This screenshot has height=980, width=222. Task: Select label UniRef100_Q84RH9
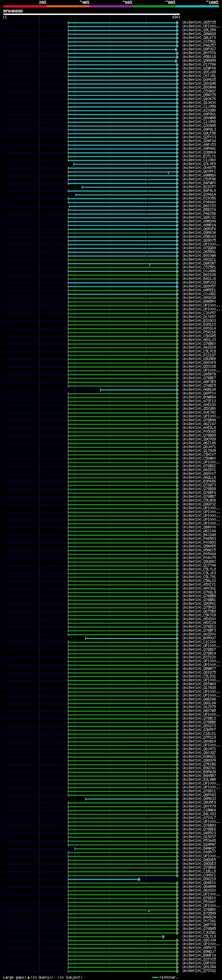(199, 887)
